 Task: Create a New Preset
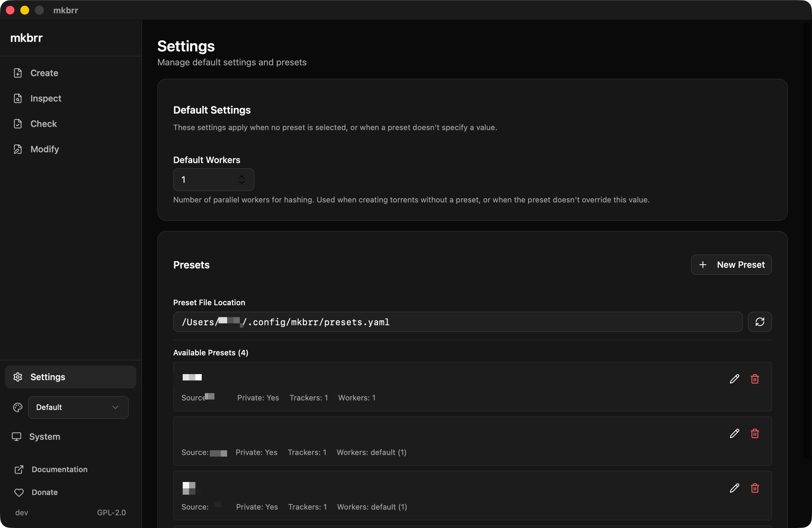pyautogui.click(x=731, y=265)
